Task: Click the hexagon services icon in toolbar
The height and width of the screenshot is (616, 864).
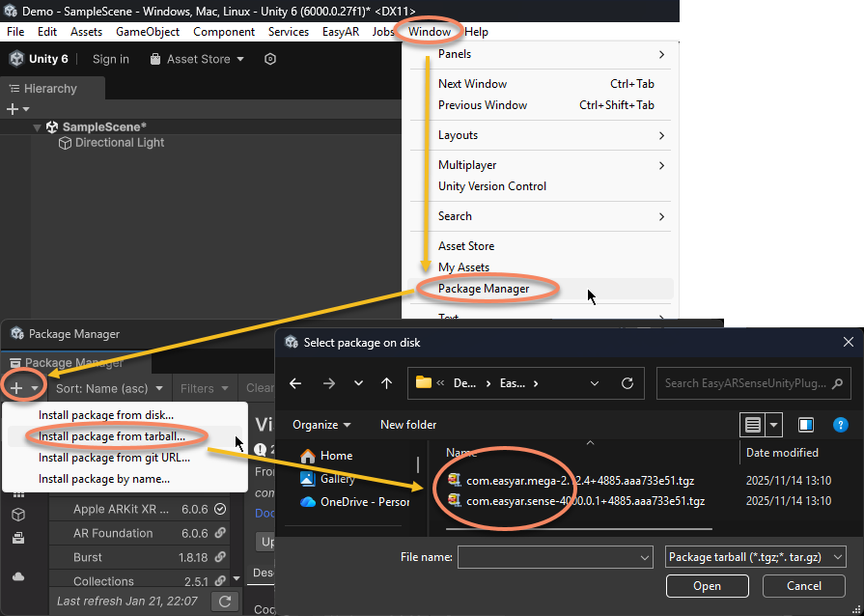Action: coord(270,59)
